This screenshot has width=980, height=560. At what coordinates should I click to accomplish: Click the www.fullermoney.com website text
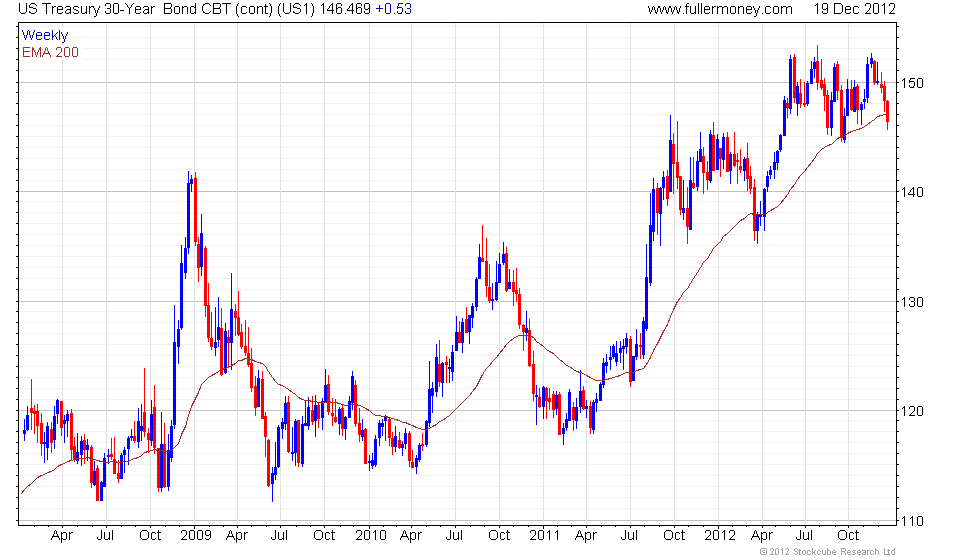(720, 9)
